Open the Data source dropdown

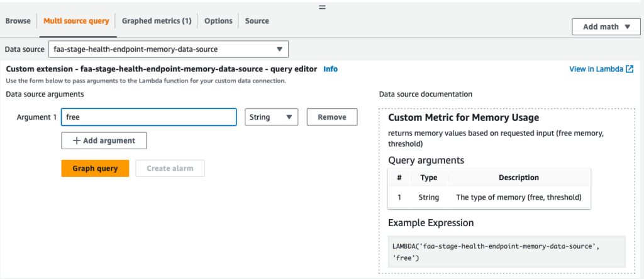(169, 49)
